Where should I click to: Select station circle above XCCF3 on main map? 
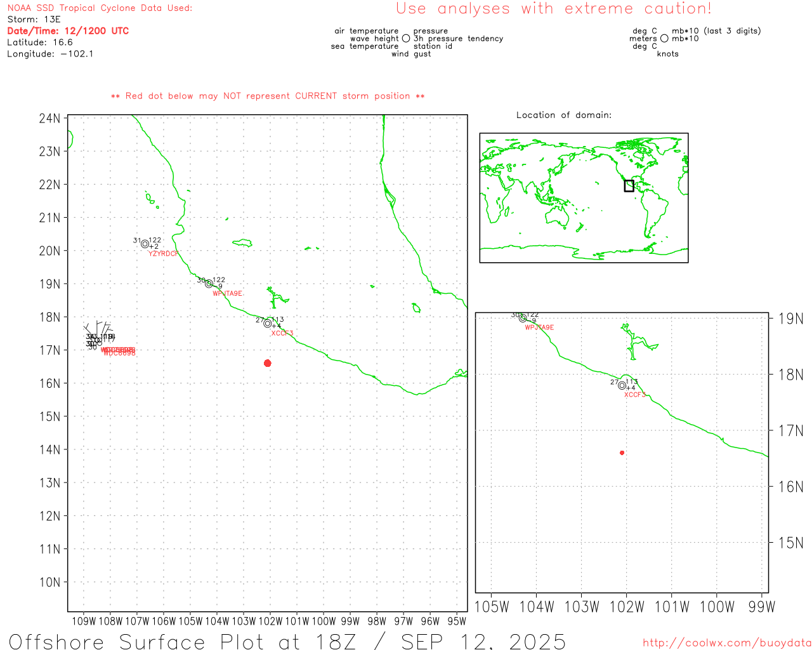[268, 323]
